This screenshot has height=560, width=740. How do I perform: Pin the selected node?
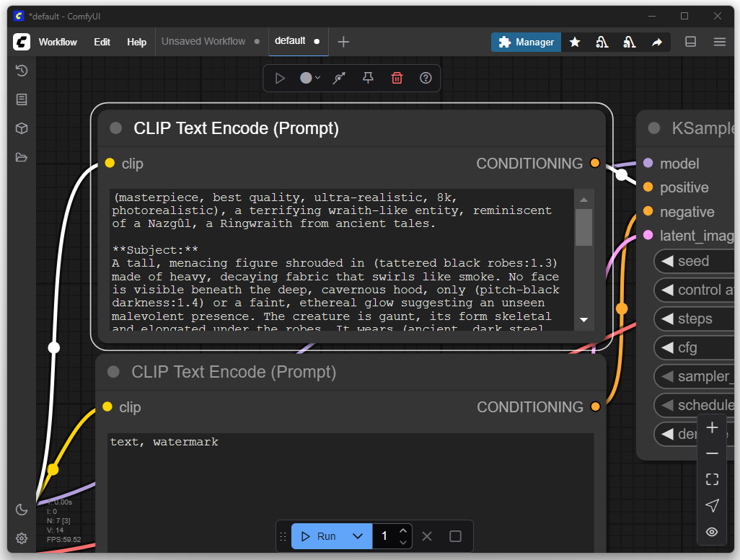click(368, 78)
